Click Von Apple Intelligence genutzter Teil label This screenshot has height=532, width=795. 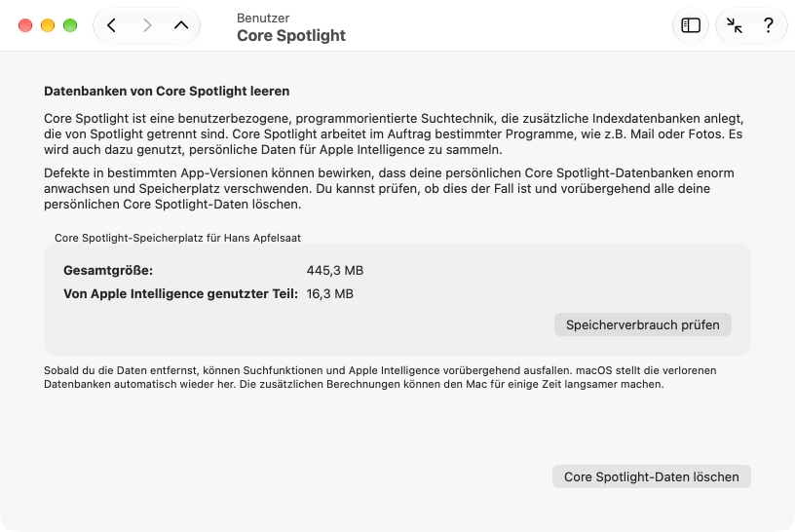180,293
